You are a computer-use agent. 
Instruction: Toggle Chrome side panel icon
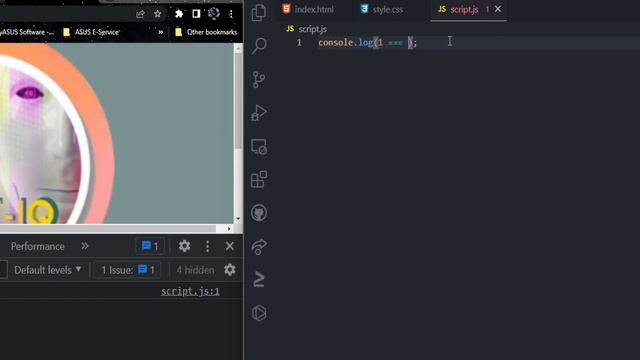coord(196,14)
